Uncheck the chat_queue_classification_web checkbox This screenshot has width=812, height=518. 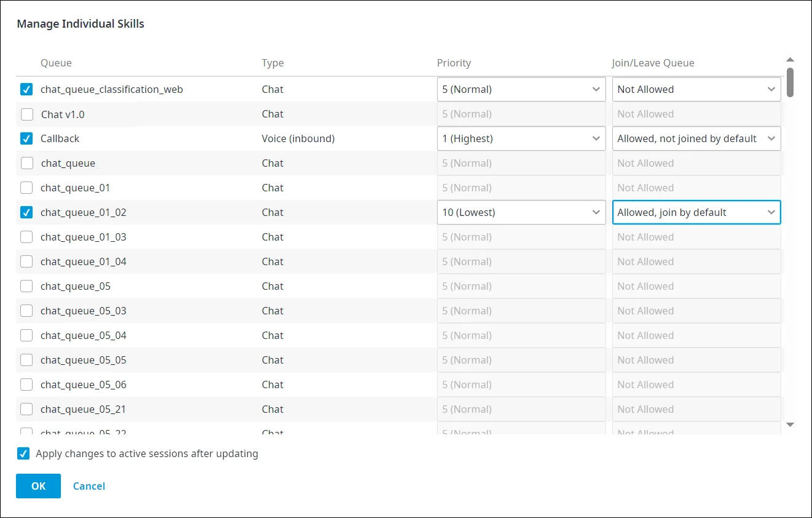[x=26, y=89]
